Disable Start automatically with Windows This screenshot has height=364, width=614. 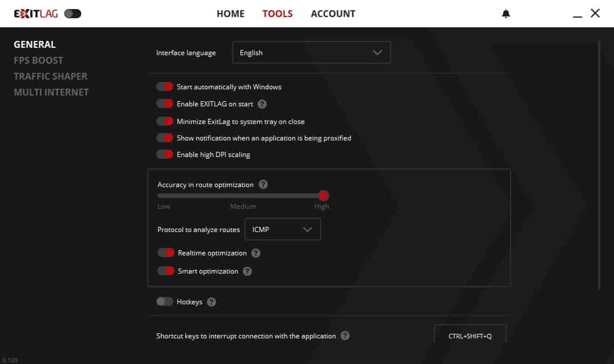[x=164, y=86]
